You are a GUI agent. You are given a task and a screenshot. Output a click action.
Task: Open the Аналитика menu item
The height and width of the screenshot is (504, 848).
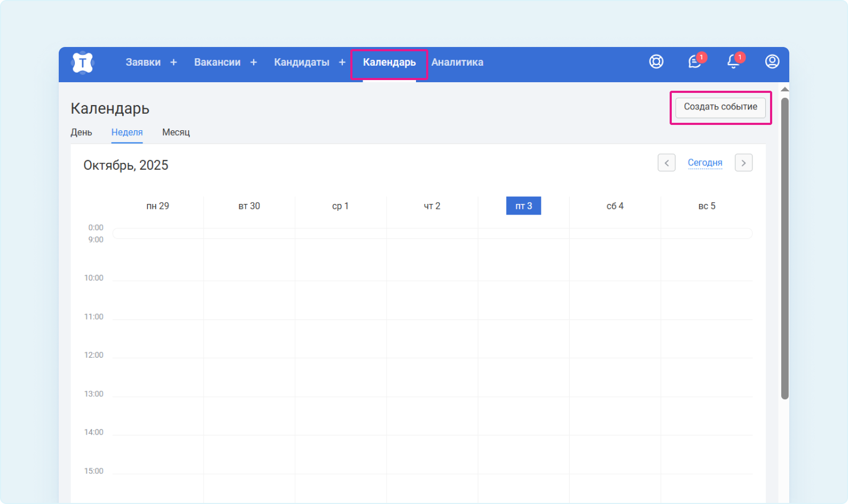tap(457, 62)
